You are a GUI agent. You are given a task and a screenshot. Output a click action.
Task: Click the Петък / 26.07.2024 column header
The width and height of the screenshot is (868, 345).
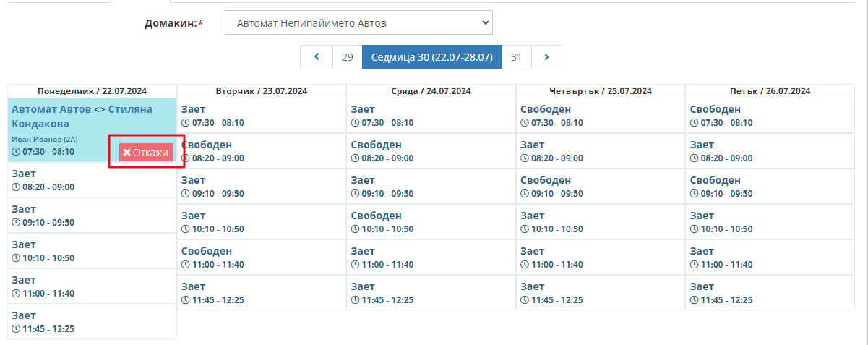pyautogui.click(x=770, y=91)
